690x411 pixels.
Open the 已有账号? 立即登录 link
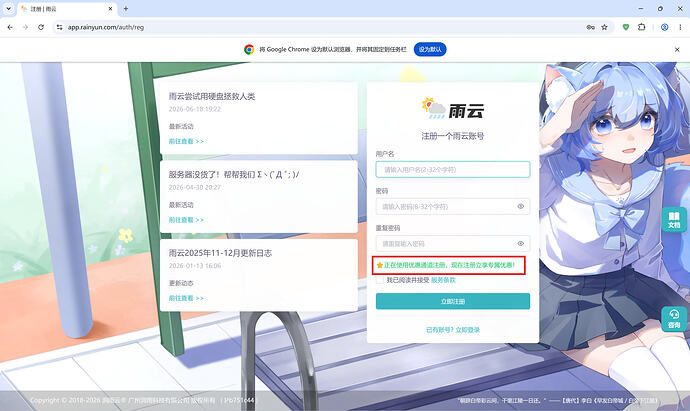[x=453, y=330]
